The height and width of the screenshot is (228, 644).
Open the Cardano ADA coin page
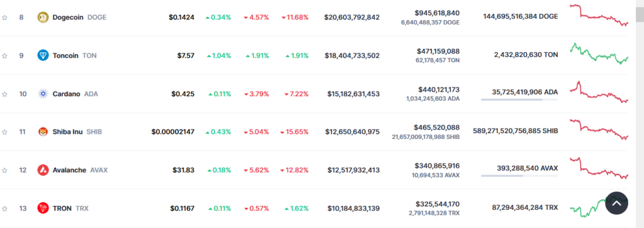[75, 94]
